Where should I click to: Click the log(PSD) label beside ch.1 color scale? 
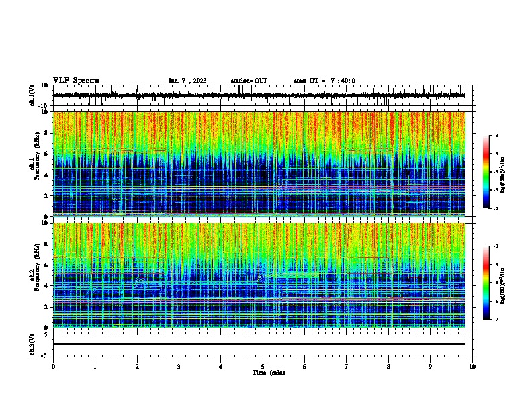[503, 175]
